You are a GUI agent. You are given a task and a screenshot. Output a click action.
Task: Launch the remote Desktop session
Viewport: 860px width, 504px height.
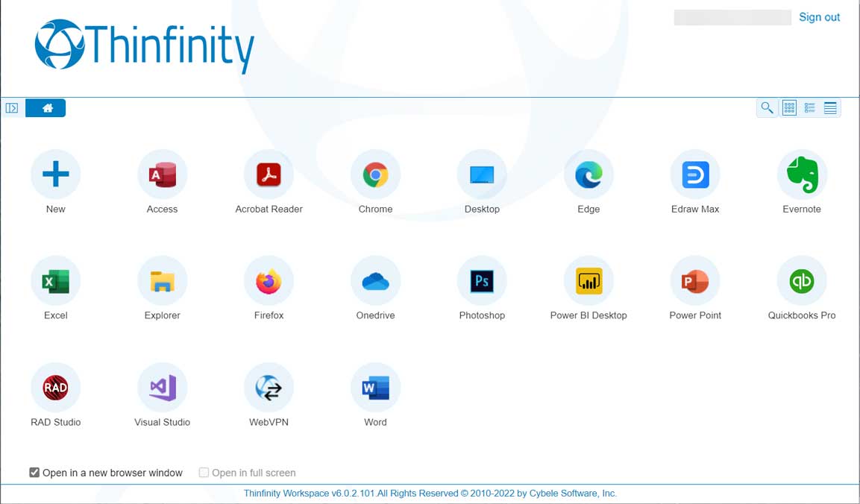click(482, 174)
